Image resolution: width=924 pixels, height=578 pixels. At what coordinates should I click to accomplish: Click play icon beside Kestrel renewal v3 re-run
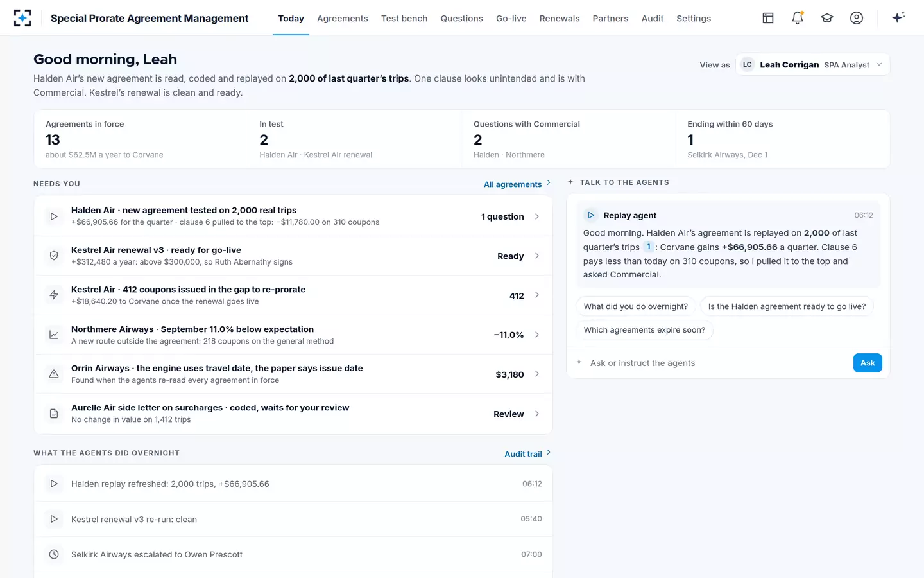tap(54, 519)
